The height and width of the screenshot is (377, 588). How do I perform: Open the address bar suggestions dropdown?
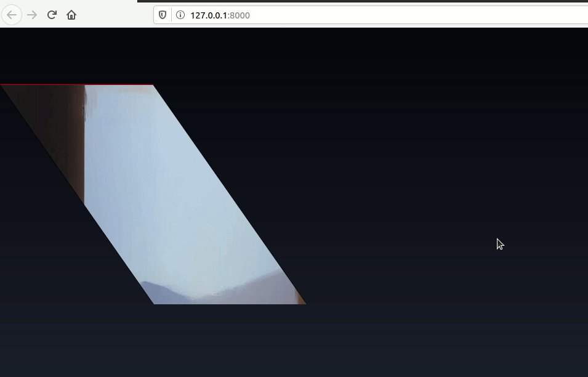(x=308, y=15)
